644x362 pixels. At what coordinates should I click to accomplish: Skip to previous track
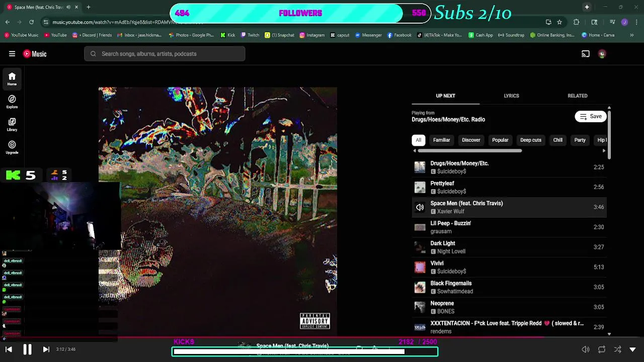(x=9, y=349)
